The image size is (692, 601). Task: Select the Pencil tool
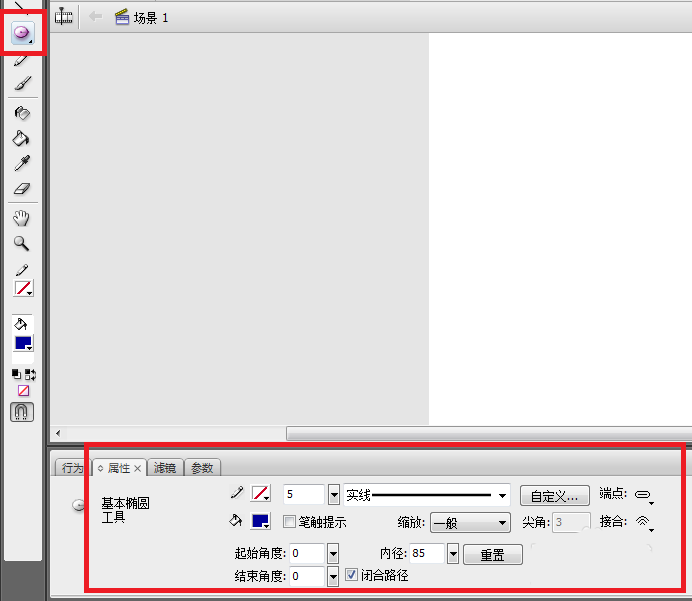21,60
